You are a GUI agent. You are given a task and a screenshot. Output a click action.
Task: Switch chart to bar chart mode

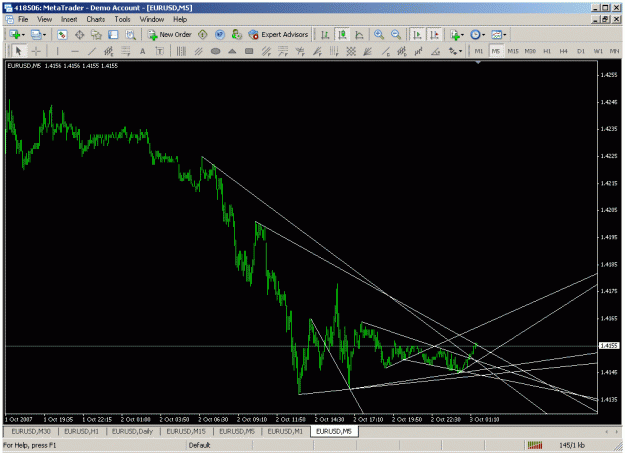[325, 35]
